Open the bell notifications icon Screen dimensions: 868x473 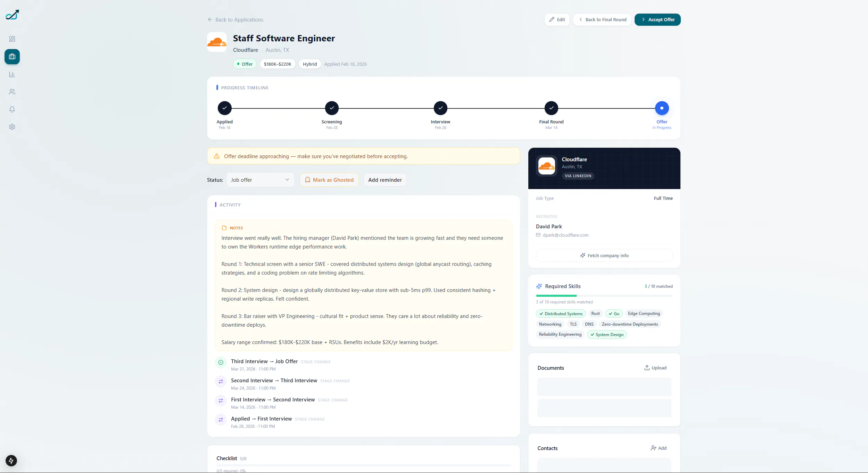tap(12, 109)
